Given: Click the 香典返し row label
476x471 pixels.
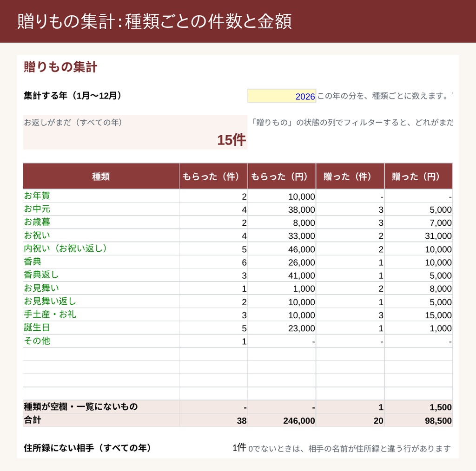Looking at the screenshot, I should [x=41, y=275].
